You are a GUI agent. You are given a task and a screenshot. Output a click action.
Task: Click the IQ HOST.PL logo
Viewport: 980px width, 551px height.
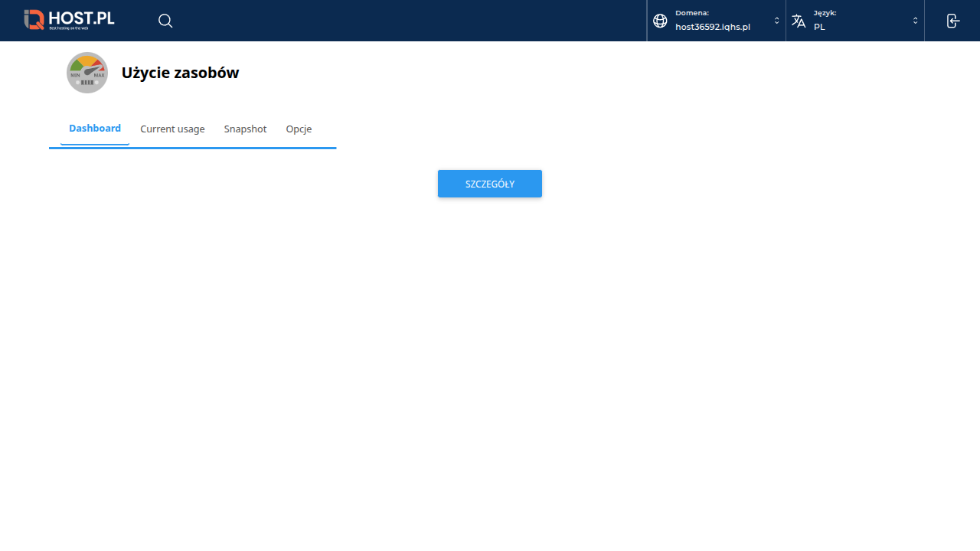click(x=69, y=20)
